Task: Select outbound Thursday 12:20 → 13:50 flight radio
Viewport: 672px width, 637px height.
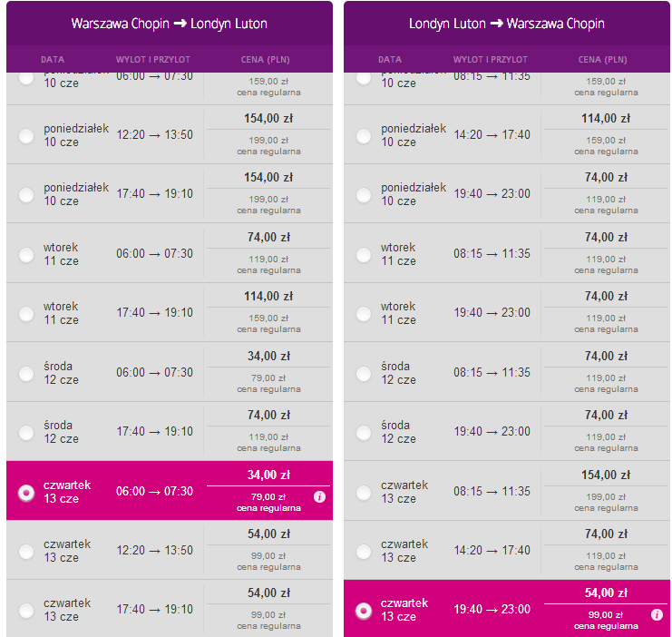Action: [26, 552]
